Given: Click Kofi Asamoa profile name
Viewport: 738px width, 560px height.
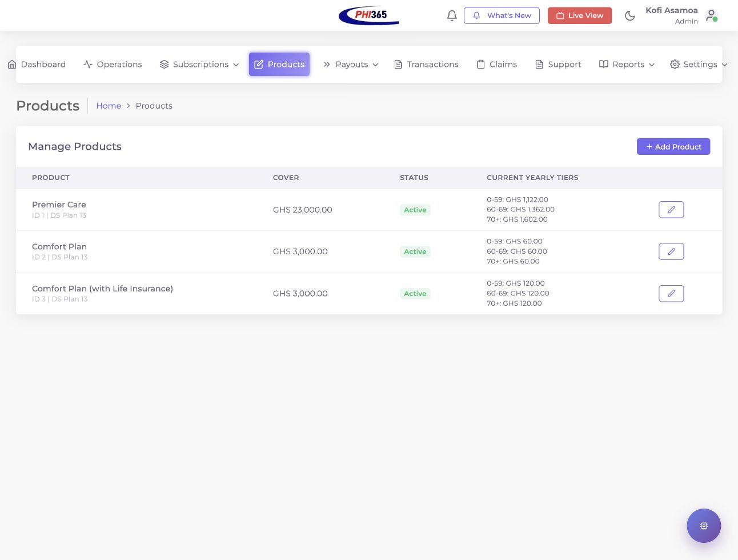Looking at the screenshot, I should (671, 10).
